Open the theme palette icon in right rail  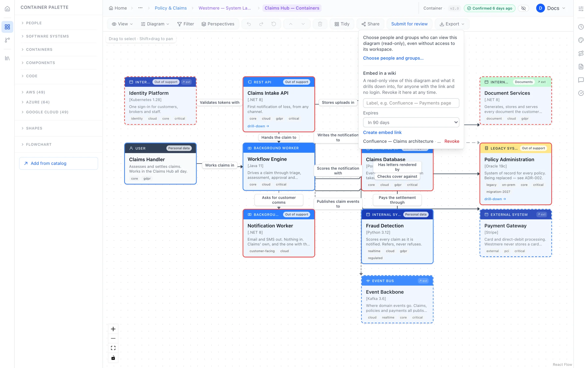click(581, 40)
